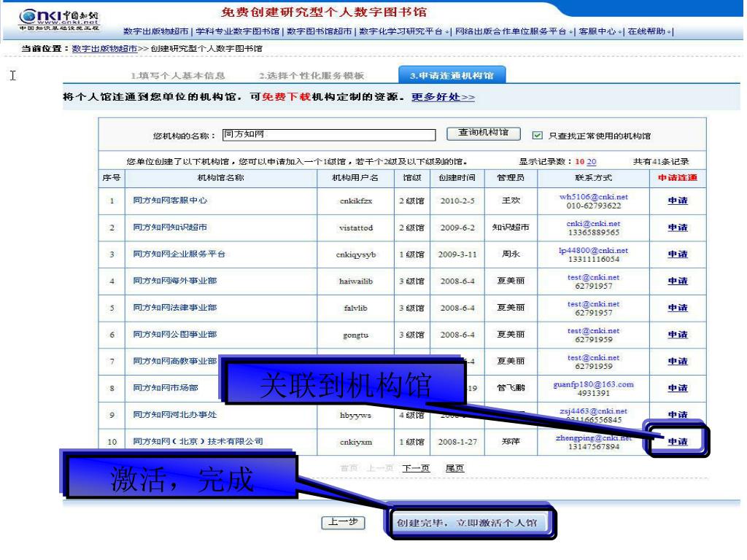Switch to tab 1.填写个人基本信息

pyautogui.click(x=178, y=76)
